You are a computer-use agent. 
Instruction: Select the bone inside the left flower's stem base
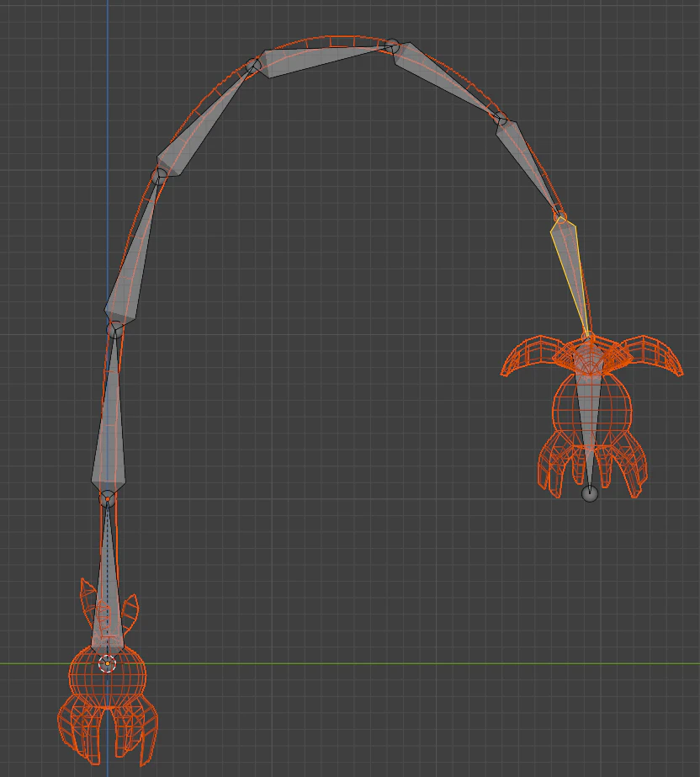108,580
